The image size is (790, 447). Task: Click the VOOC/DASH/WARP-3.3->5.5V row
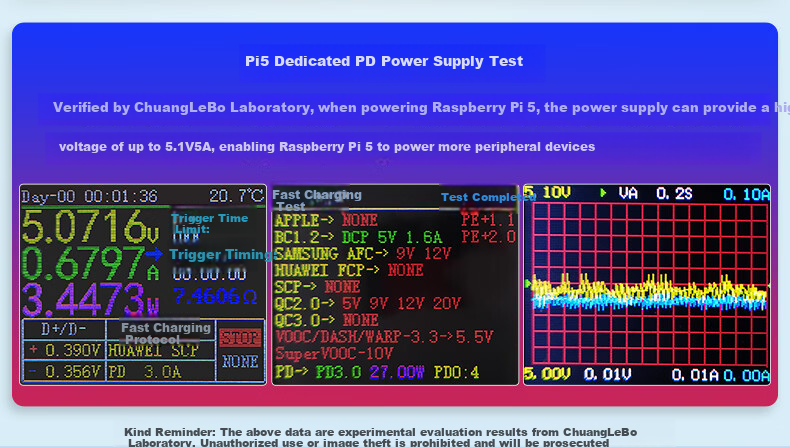[384, 337]
